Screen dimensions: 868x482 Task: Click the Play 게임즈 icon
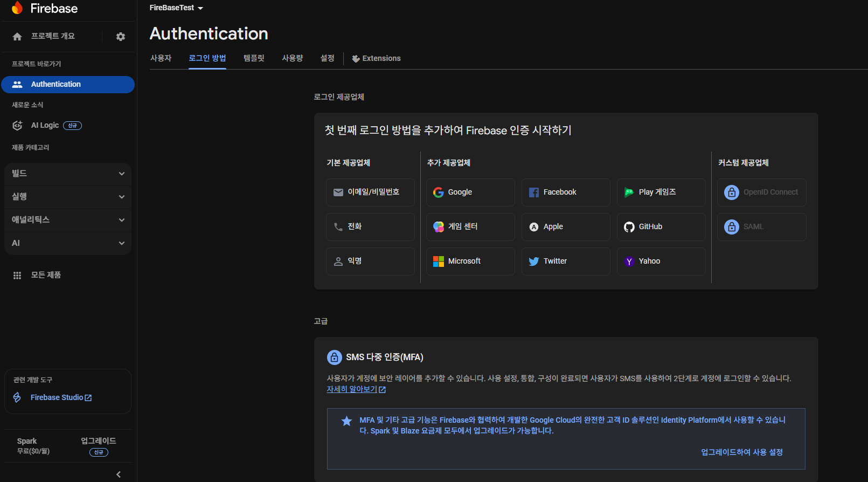[629, 192]
